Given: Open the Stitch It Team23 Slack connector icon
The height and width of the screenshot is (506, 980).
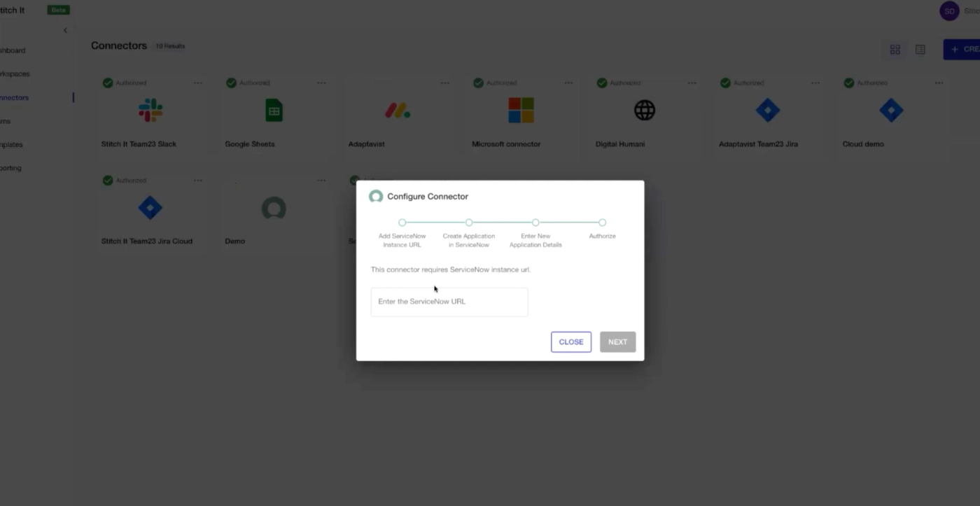Looking at the screenshot, I should [x=150, y=110].
